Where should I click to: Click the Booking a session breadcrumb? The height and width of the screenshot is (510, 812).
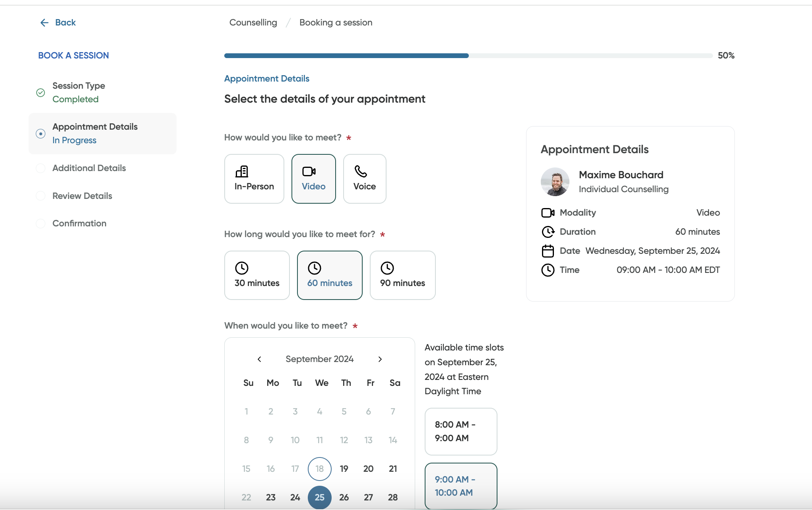(x=336, y=23)
